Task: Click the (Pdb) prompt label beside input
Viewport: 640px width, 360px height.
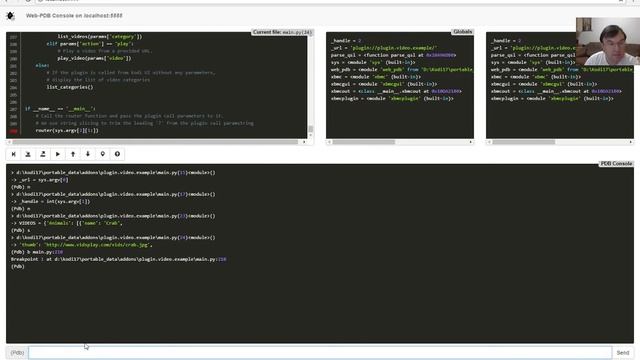Action: coord(17,353)
